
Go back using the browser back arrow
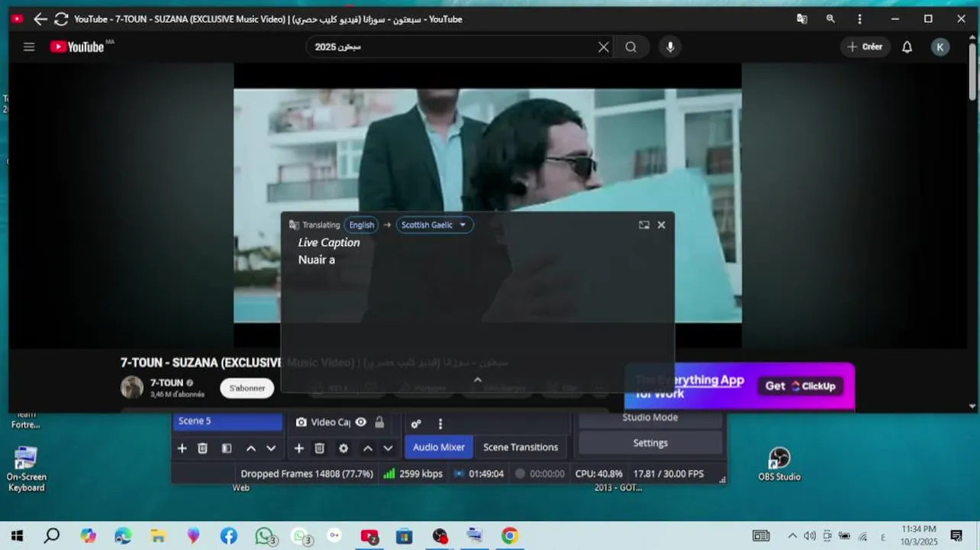(40, 19)
